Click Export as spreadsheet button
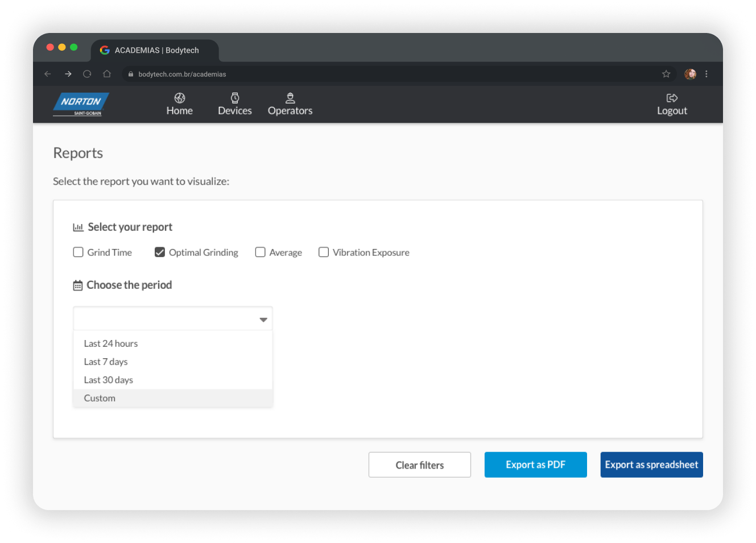The width and height of the screenshot is (756, 543). [x=652, y=465]
